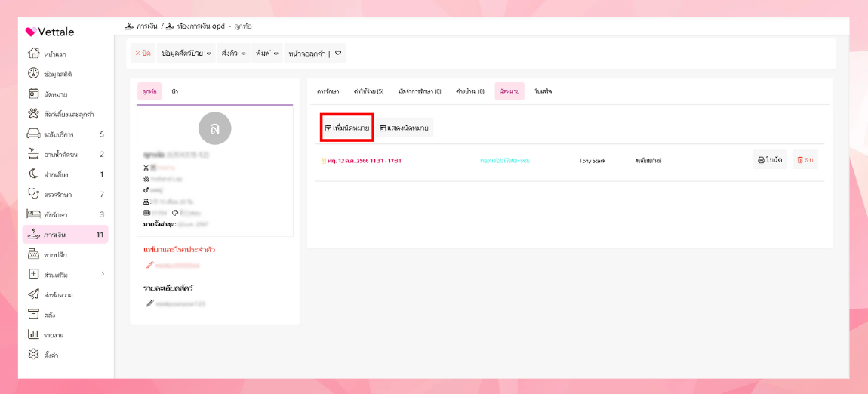Open the ส่วนเสริม plus-box icon

click(33, 275)
